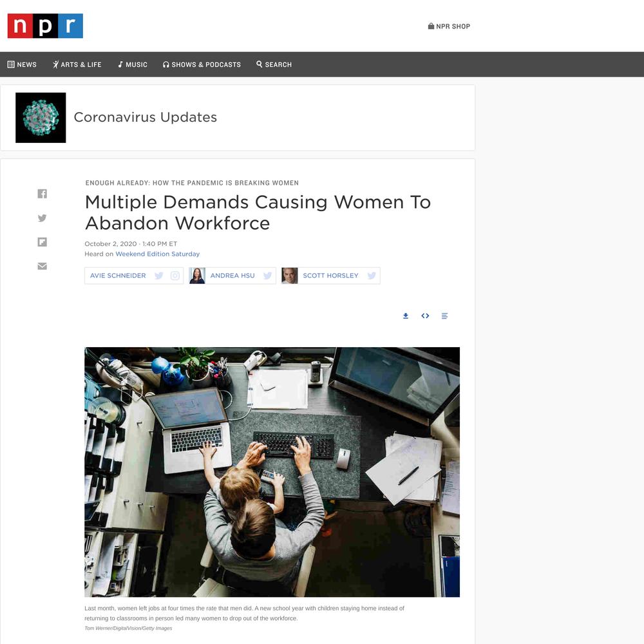Click Scott Horsley's profile photo
The width and height of the screenshot is (644, 644).
tap(290, 276)
